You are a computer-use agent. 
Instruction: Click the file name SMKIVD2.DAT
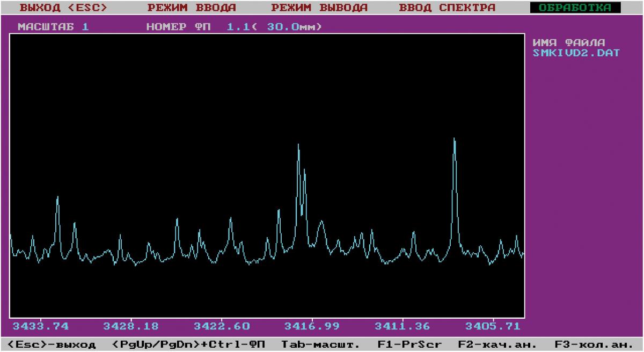click(x=576, y=53)
